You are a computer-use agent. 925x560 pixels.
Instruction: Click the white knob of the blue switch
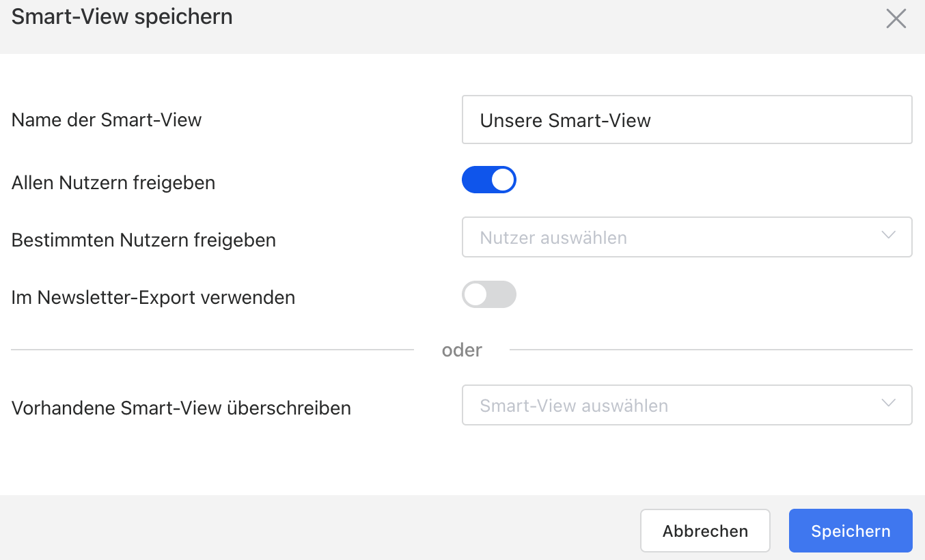pyautogui.click(x=503, y=180)
